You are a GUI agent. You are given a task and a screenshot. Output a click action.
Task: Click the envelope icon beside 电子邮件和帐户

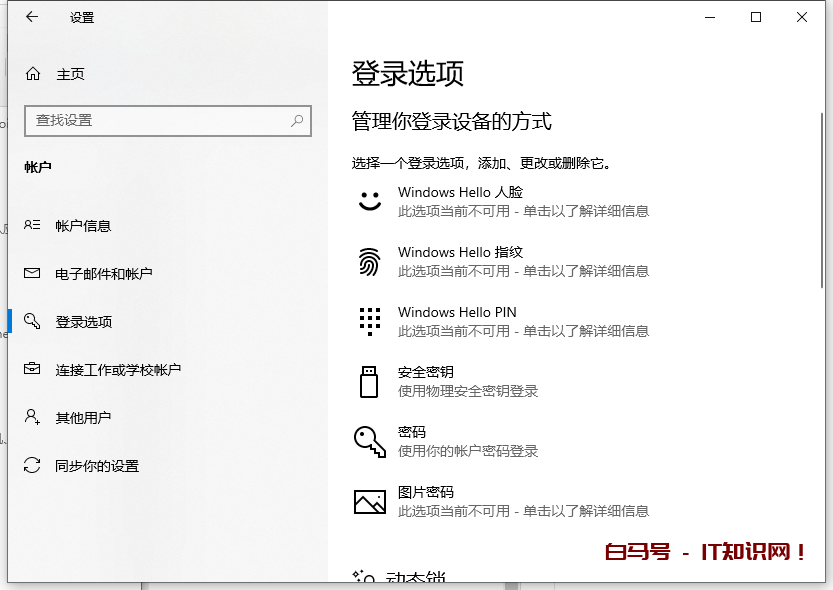tap(33, 273)
